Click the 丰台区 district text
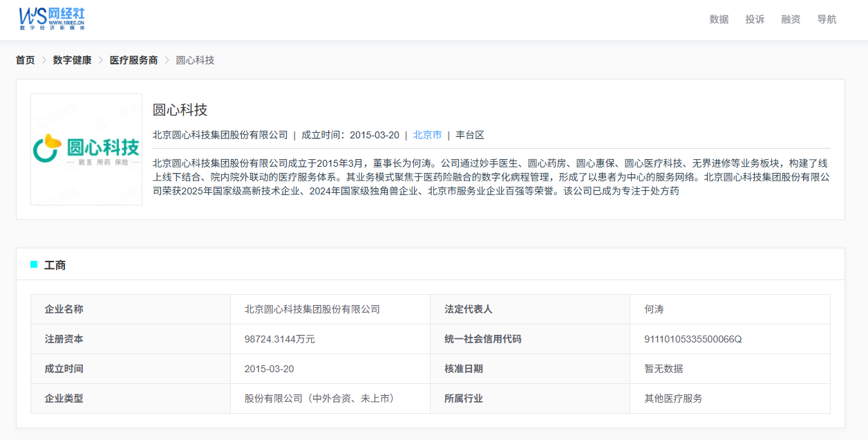868x440 pixels. 470,135
